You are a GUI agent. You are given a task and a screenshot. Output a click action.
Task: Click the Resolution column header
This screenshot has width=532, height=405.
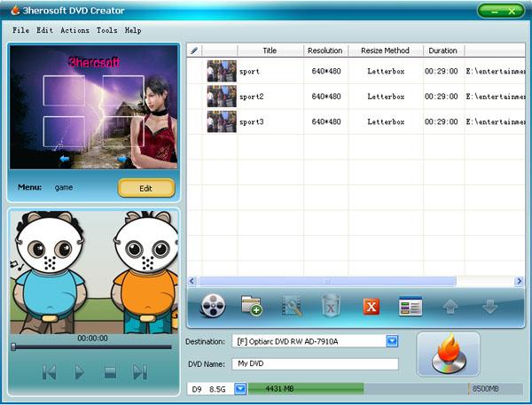(x=325, y=51)
